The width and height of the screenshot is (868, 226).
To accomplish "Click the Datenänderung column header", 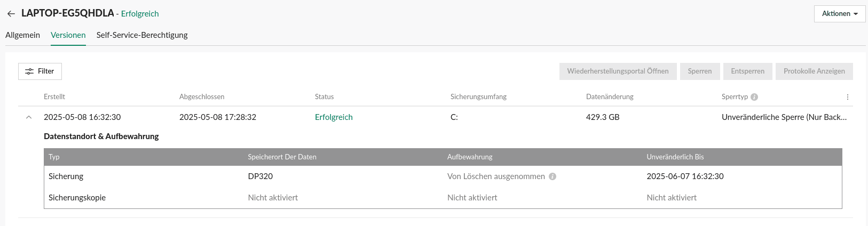I will [610, 97].
